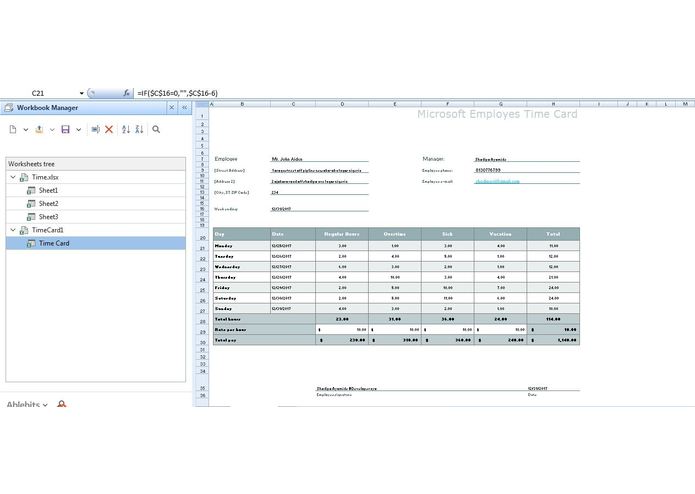Click the red X Delete icon in toolbar
This screenshot has width=695, height=494.
(x=109, y=129)
